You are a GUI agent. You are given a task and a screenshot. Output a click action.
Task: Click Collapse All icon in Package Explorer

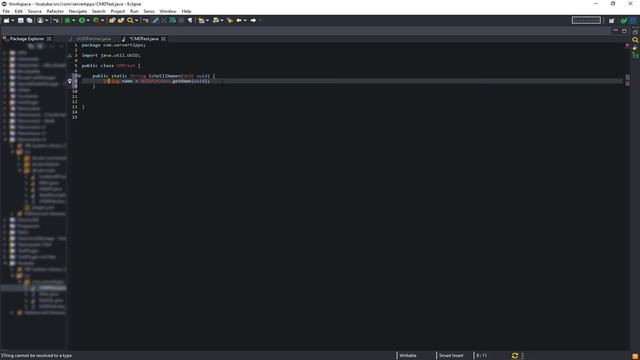click(31, 46)
